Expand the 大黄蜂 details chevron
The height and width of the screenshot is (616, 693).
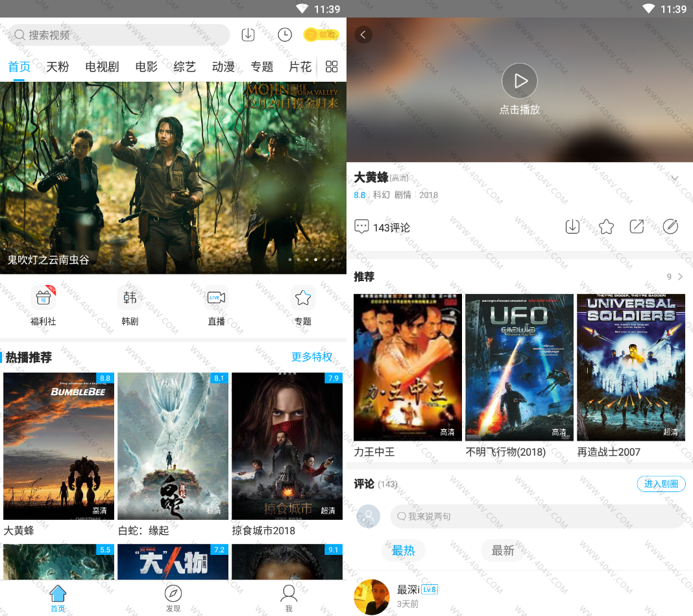click(x=674, y=179)
